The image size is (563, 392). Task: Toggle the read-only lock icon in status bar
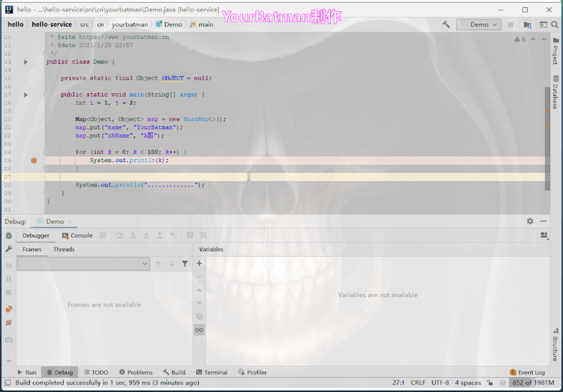(489, 383)
